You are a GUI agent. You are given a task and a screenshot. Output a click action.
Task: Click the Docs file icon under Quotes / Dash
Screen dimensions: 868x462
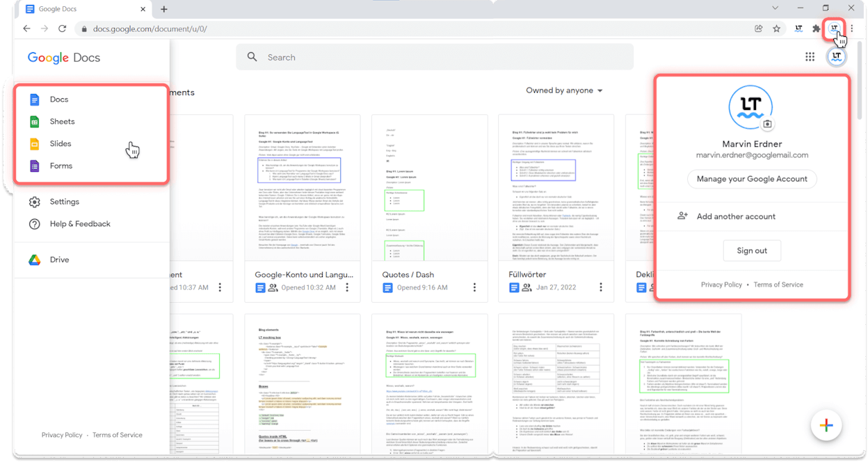coord(387,287)
